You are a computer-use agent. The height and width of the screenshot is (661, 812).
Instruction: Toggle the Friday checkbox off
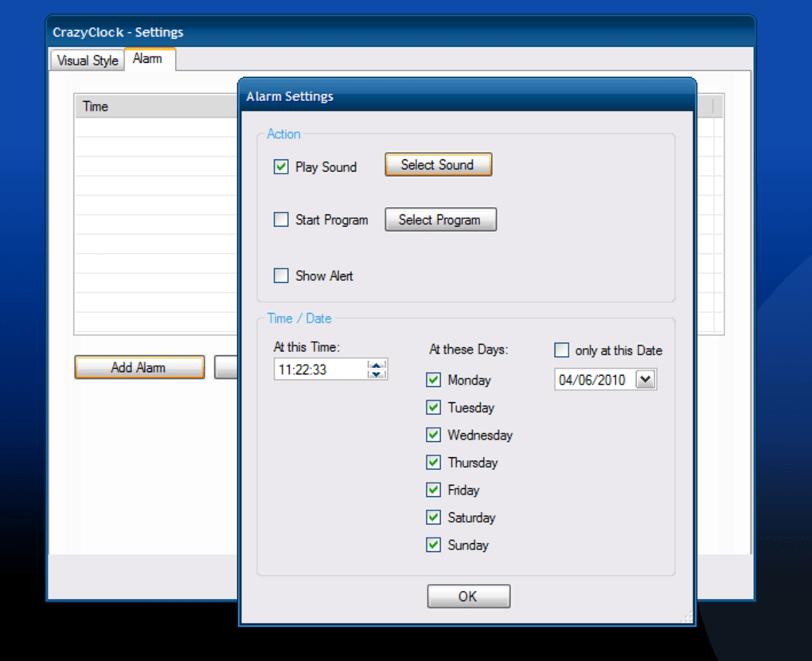tap(434, 490)
